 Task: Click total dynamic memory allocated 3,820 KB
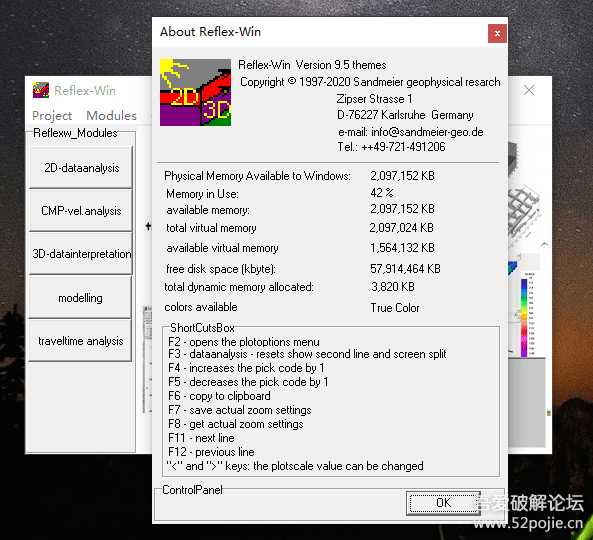coord(393,287)
